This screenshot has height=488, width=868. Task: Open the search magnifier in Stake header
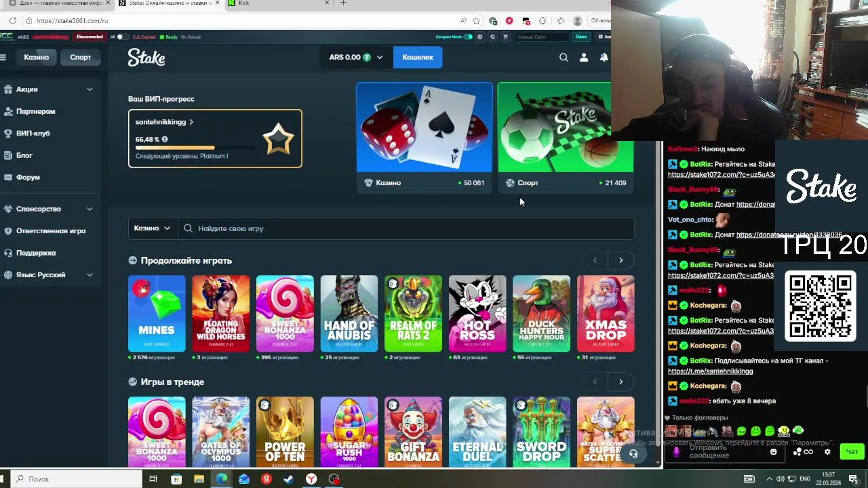pos(564,58)
